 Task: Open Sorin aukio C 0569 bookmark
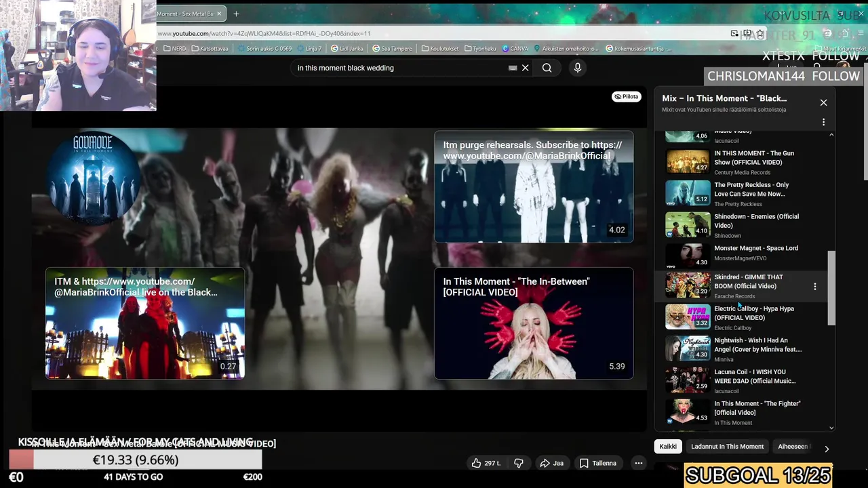(x=264, y=49)
